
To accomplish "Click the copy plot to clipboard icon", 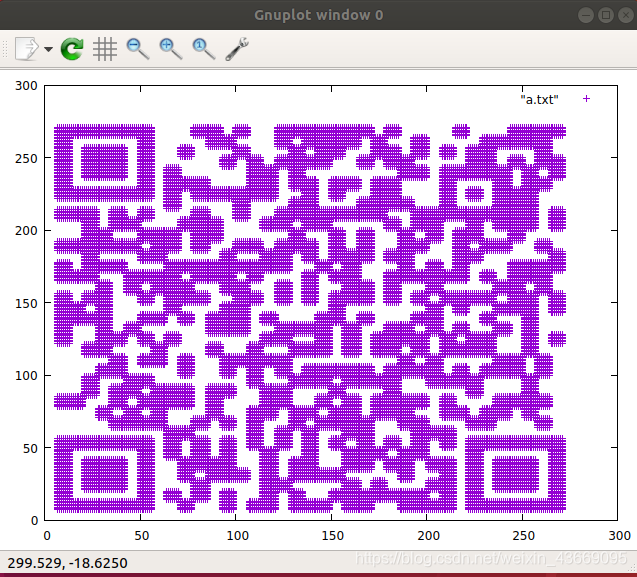I will click(27, 49).
